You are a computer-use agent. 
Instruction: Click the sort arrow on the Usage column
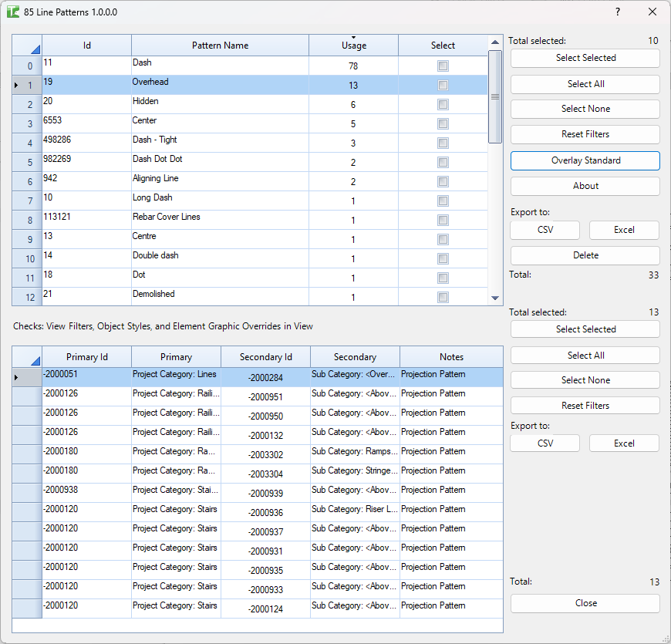click(x=353, y=39)
